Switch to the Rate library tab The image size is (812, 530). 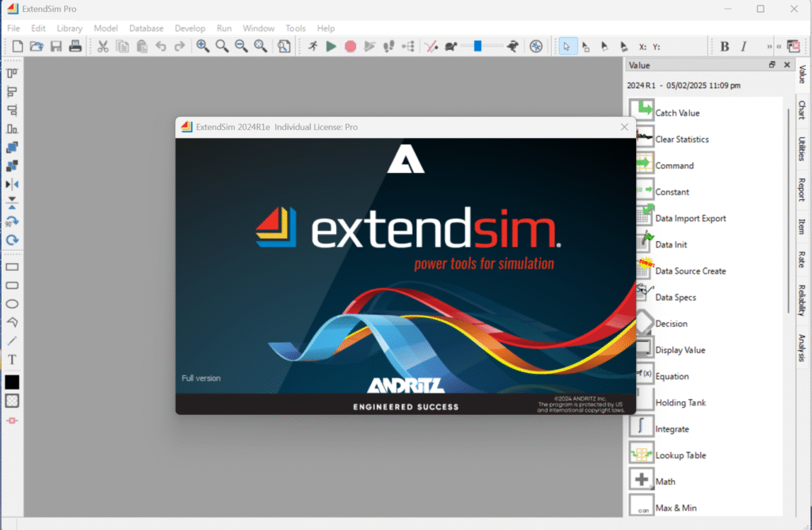802,259
